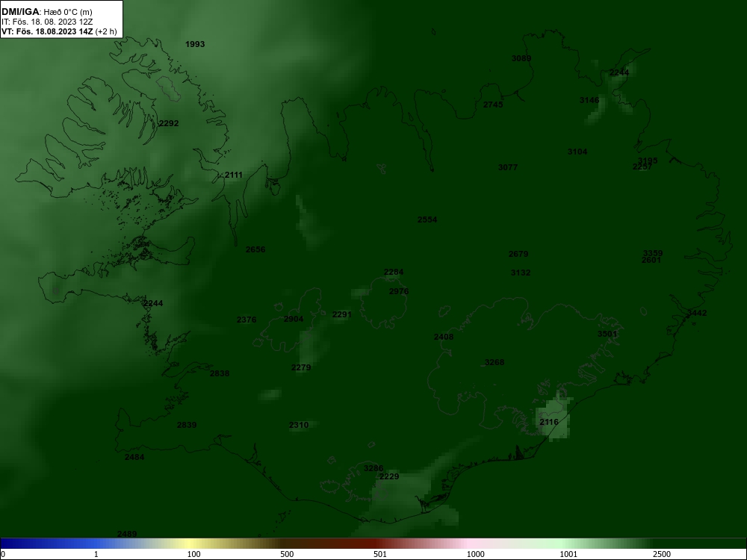Select the value 1993 on the map
747x560 pixels.
tap(195, 44)
